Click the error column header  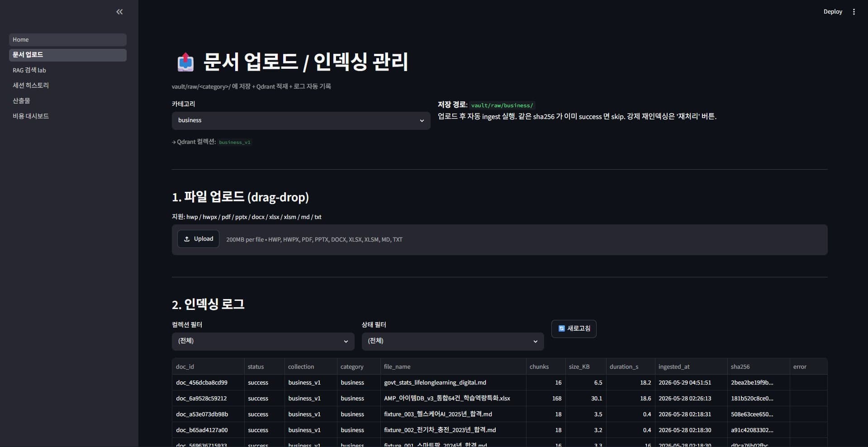point(808,366)
